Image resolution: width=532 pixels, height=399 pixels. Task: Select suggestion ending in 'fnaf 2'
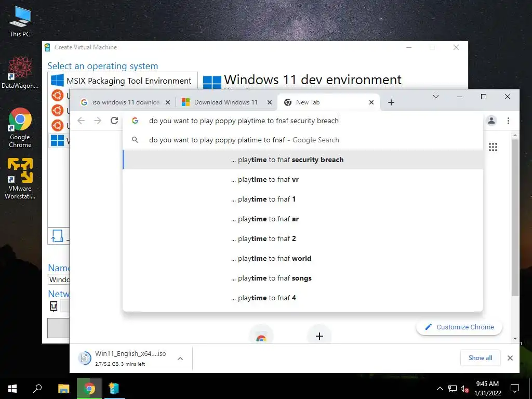[303, 238]
